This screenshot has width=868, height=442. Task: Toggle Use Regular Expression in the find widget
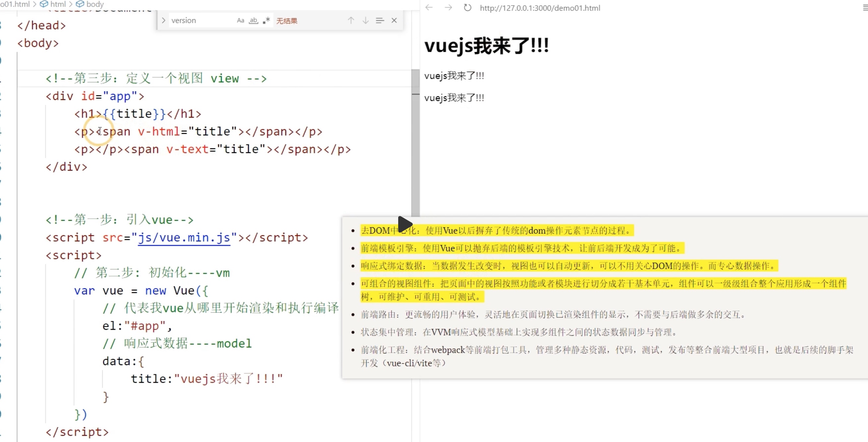point(266,21)
